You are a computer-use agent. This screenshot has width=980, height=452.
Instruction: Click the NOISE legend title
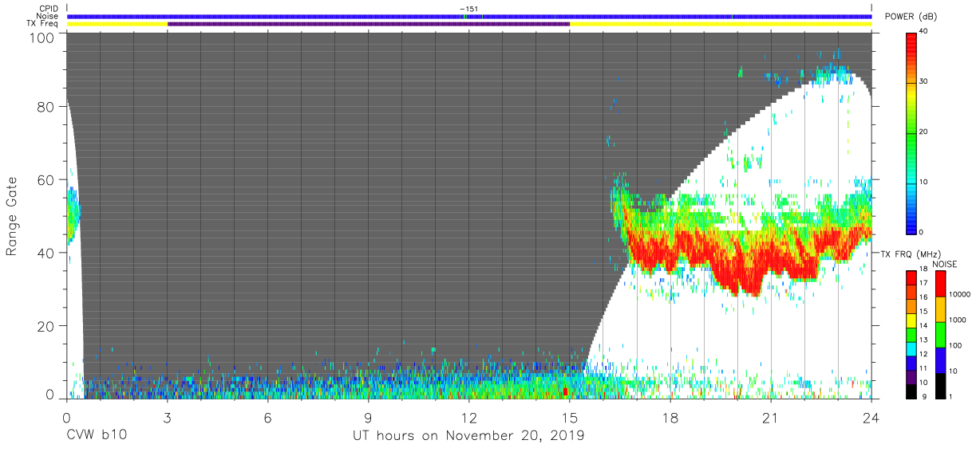pos(944,264)
